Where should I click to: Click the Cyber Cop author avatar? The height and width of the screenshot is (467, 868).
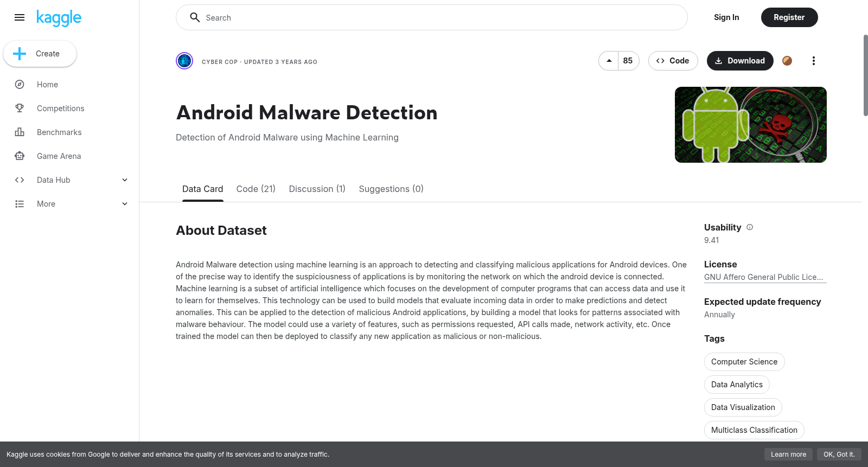(184, 61)
